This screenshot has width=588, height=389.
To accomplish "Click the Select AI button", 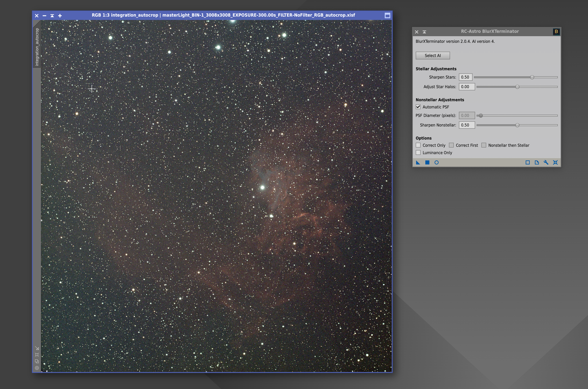I will tap(433, 56).
